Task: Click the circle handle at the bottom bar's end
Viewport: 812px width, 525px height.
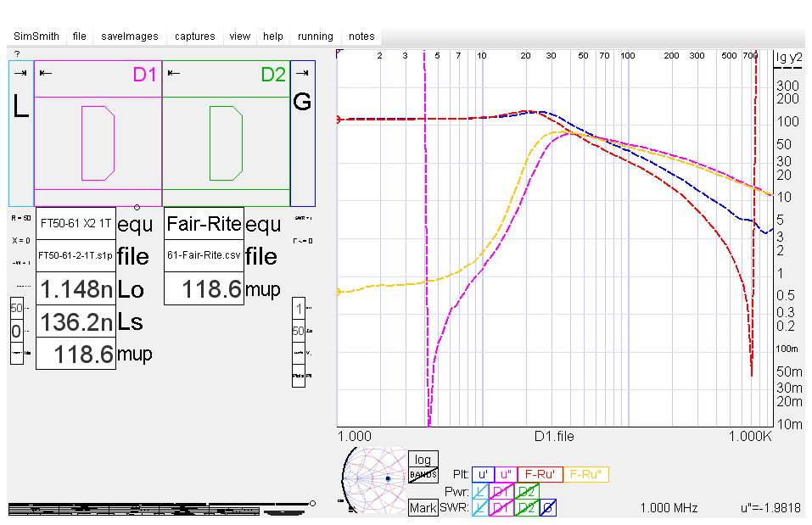Action: [312, 503]
